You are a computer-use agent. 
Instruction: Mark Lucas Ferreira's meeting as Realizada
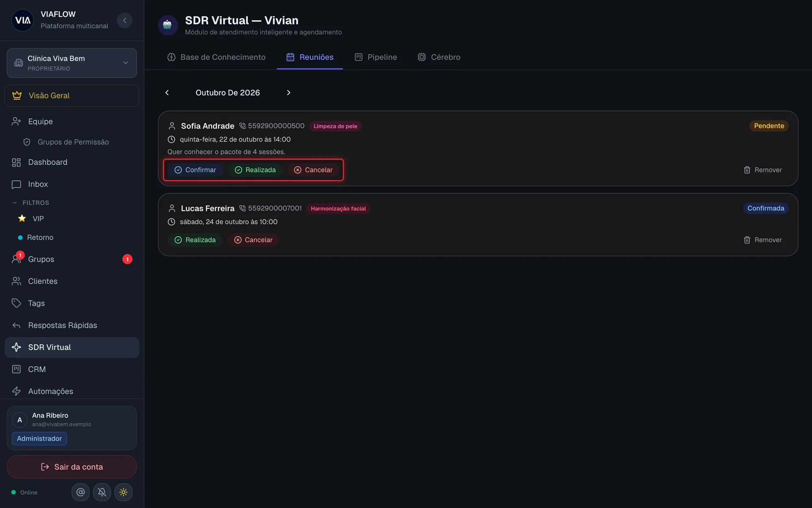(x=195, y=240)
